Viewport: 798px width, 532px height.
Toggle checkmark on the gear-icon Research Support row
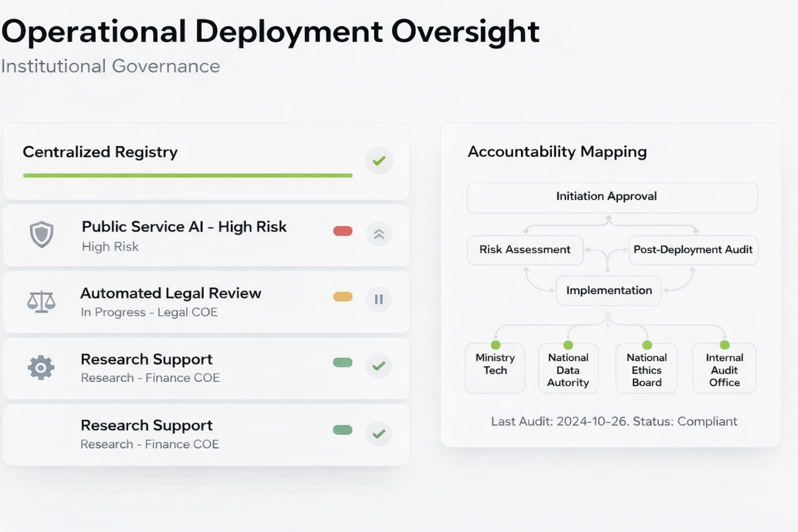pos(379,366)
